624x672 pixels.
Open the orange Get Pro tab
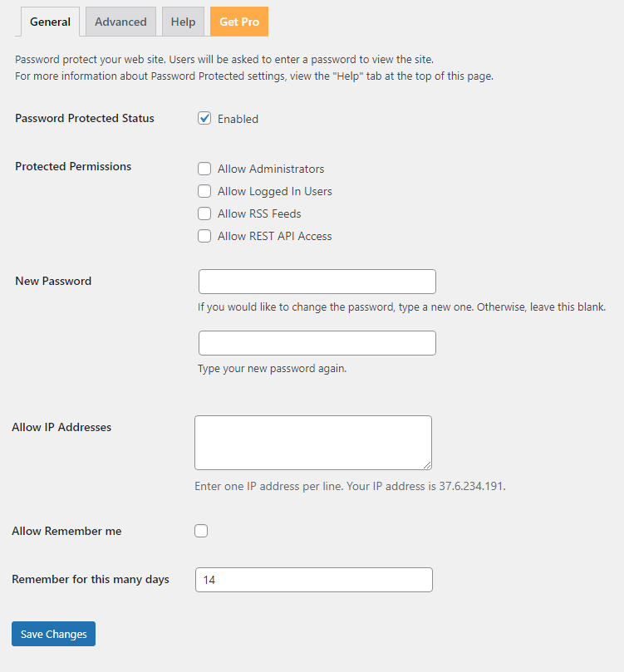239,22
